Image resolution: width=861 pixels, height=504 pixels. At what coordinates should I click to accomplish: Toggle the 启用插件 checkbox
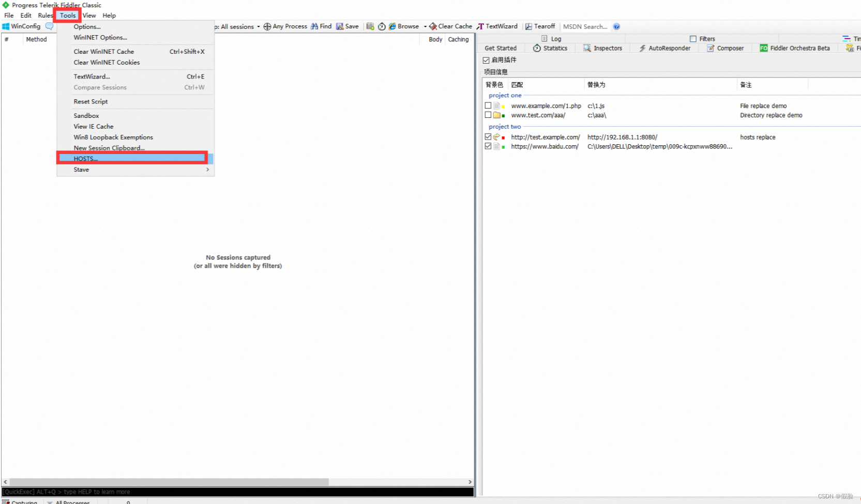pyautogui.click(x=486, y=60)
